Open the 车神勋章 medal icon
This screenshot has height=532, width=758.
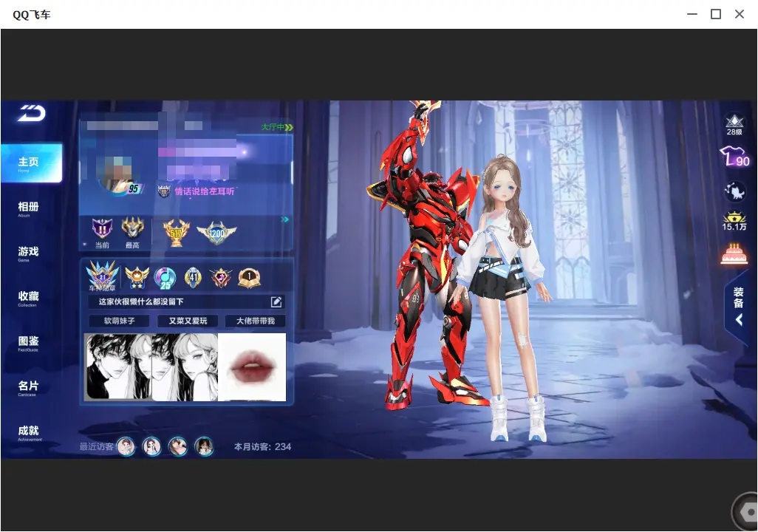[x=102, y=276]
